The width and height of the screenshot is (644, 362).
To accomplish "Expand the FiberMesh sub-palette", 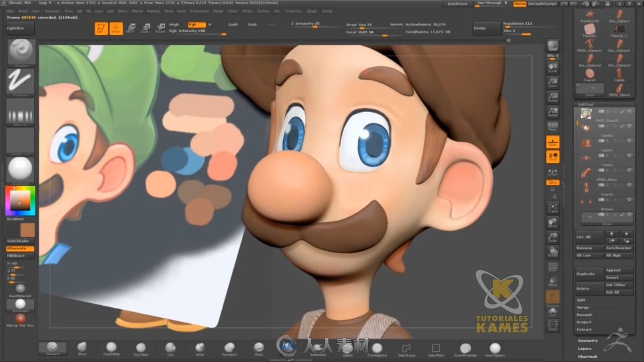I will click(x=587, y=356).
